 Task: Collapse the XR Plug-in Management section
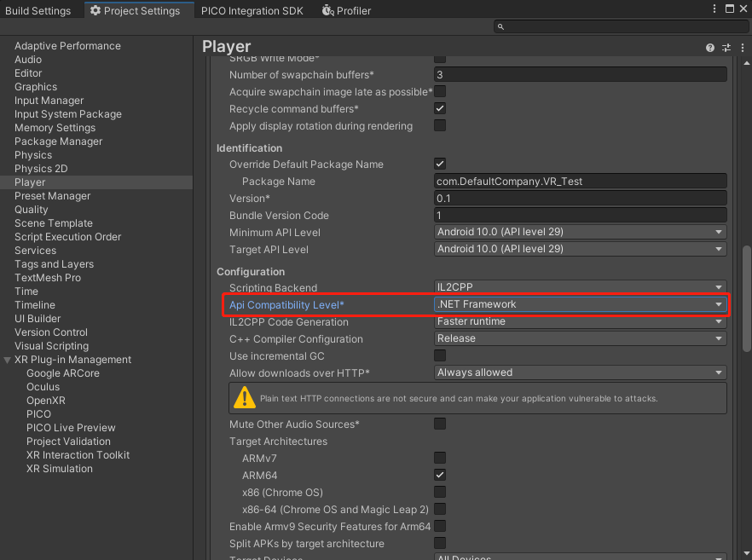point(9,359)
